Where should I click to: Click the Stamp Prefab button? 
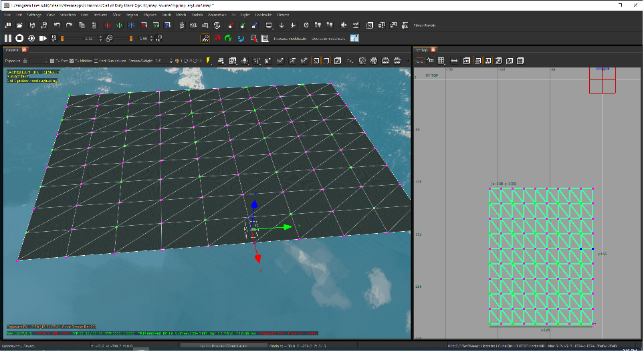[424, 25]
